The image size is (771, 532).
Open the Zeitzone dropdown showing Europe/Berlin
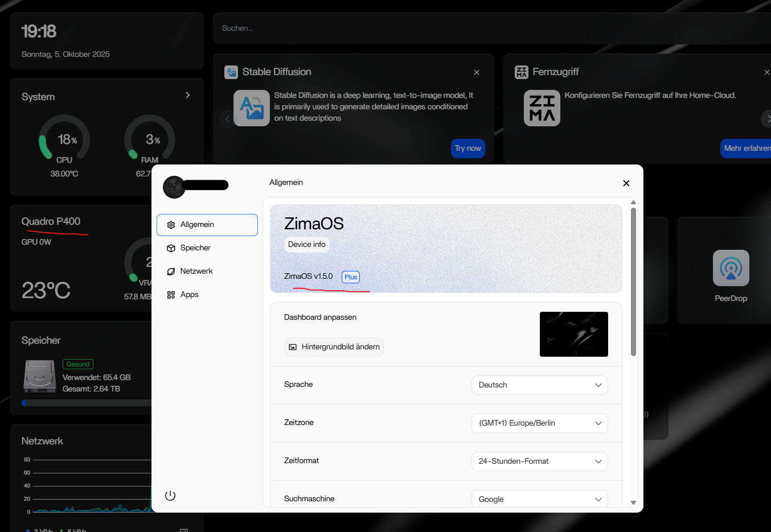pos(540,423)
